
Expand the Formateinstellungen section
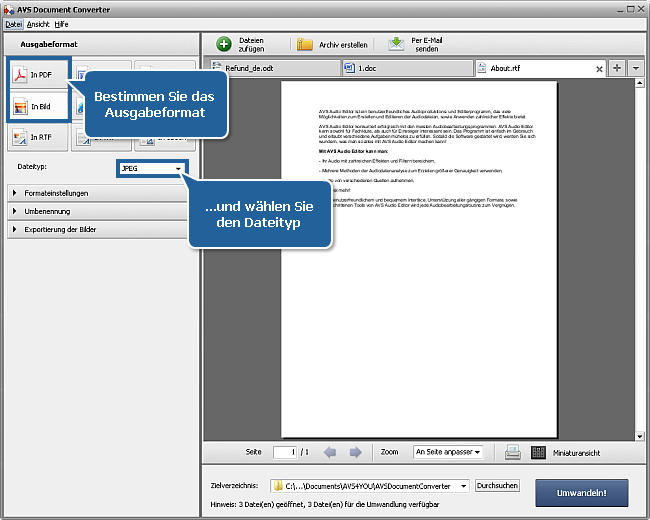coord(97,193)
